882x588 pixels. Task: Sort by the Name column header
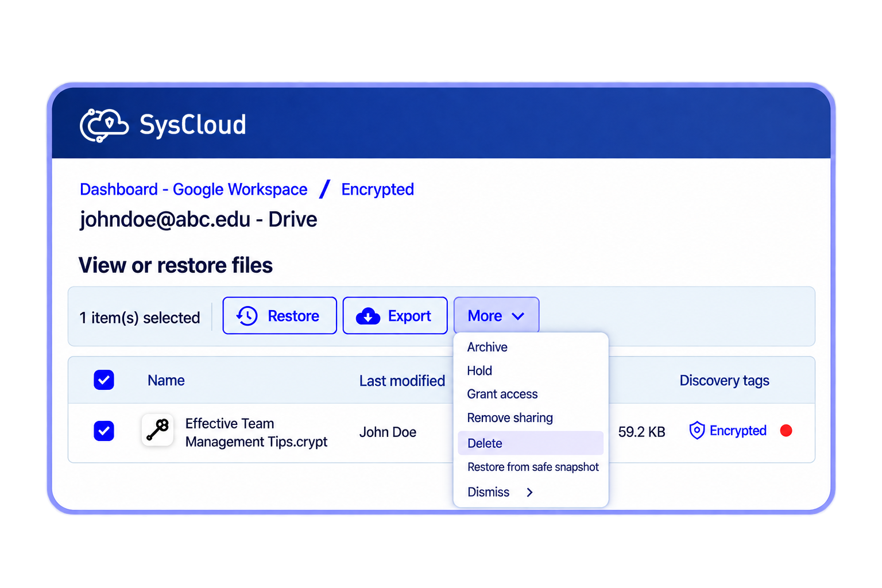coord(166,381)
